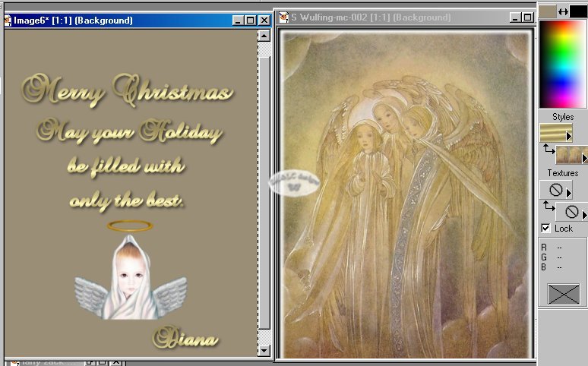588x366 pixels.
Task: Click scroll down arrow in Image6 window
Action: (x=264, y=351)
